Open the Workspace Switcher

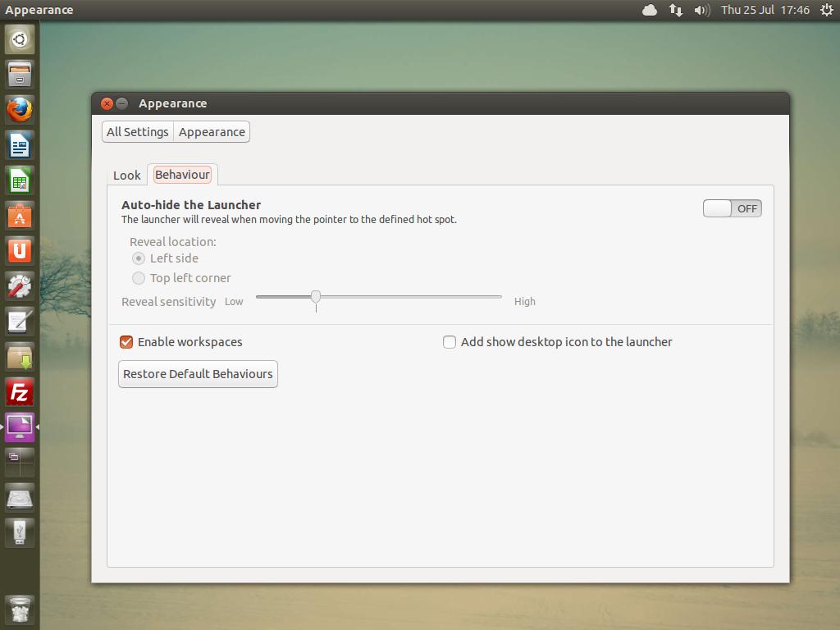20,461
